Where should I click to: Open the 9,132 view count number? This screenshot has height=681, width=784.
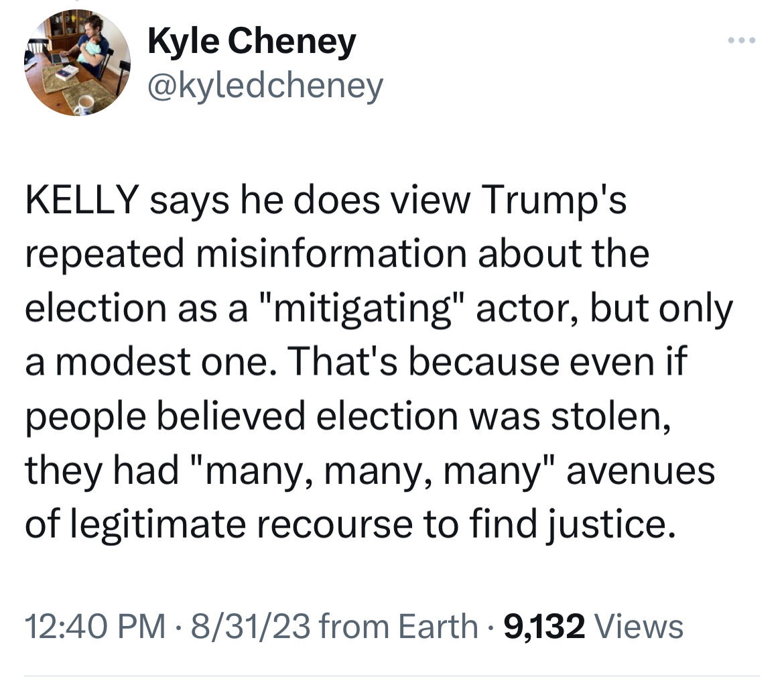pos(545,627)
